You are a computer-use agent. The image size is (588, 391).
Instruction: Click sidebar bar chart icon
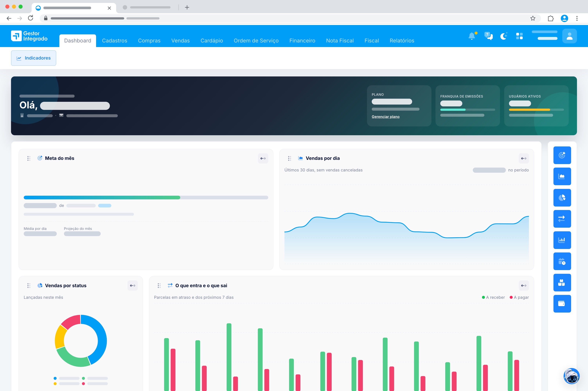coord(562,240)
